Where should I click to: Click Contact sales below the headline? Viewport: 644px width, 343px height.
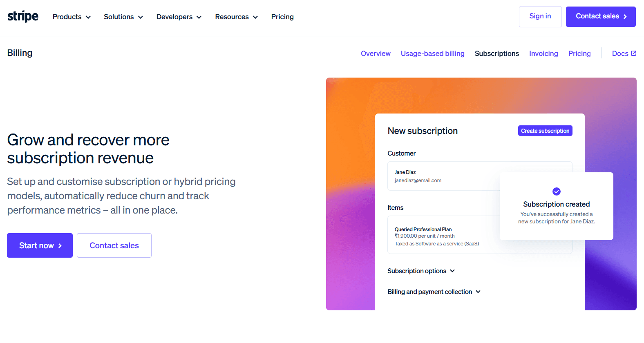pyautogui.click(x=114, y=245)
